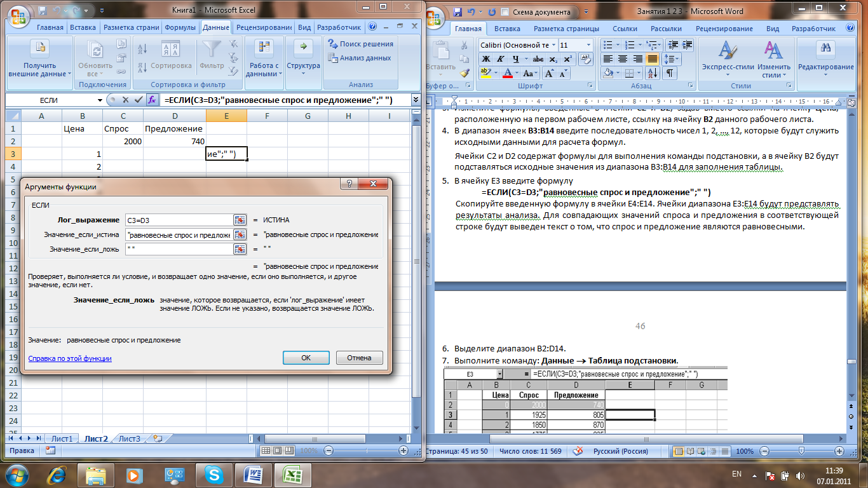Open Excel help question mark icon

[371, 27]
